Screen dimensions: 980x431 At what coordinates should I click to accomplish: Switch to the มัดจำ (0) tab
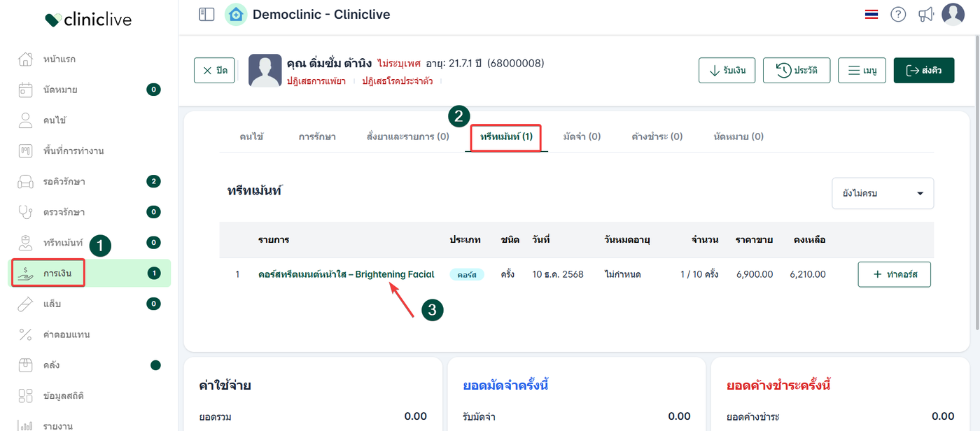coord(582,136)
